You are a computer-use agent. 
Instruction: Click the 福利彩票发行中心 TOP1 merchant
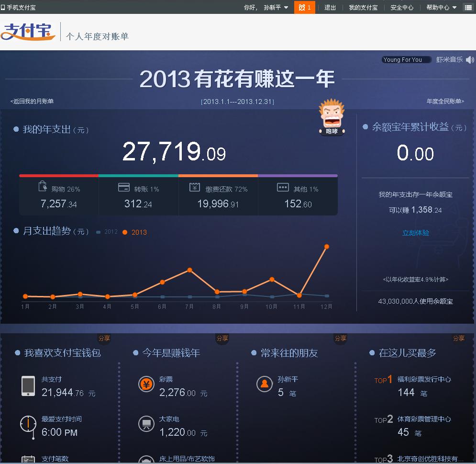(424, 379)
